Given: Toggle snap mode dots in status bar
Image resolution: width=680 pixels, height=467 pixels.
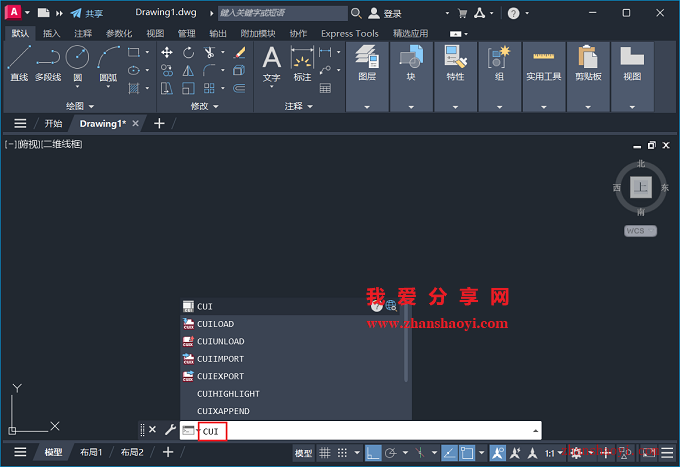Looking at the screenshot, I should tap(342, 453).
